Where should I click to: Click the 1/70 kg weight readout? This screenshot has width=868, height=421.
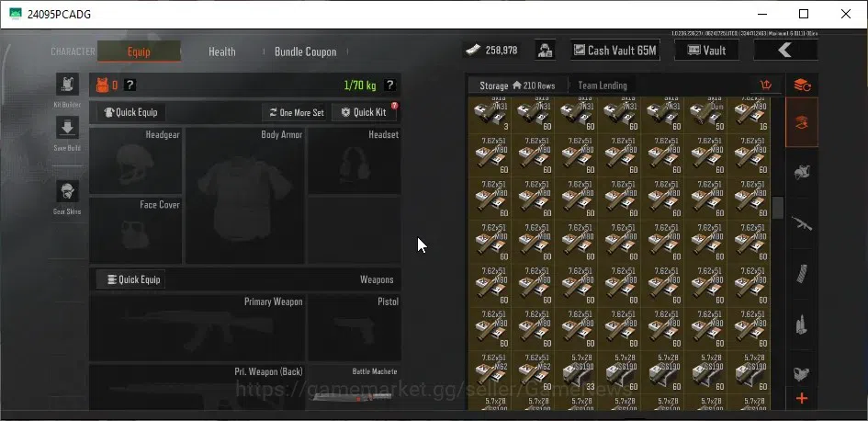pos(360,85)
